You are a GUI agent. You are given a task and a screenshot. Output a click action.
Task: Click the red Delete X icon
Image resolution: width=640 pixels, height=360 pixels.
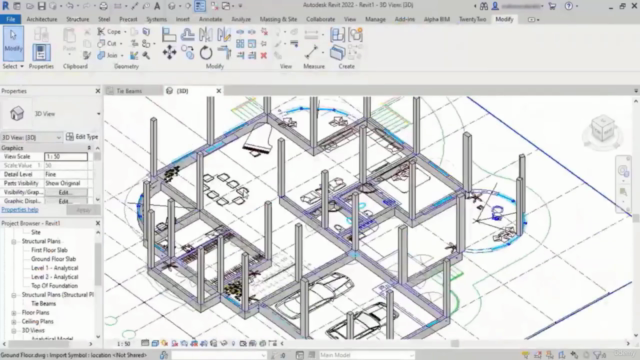(x=264, y=55)
